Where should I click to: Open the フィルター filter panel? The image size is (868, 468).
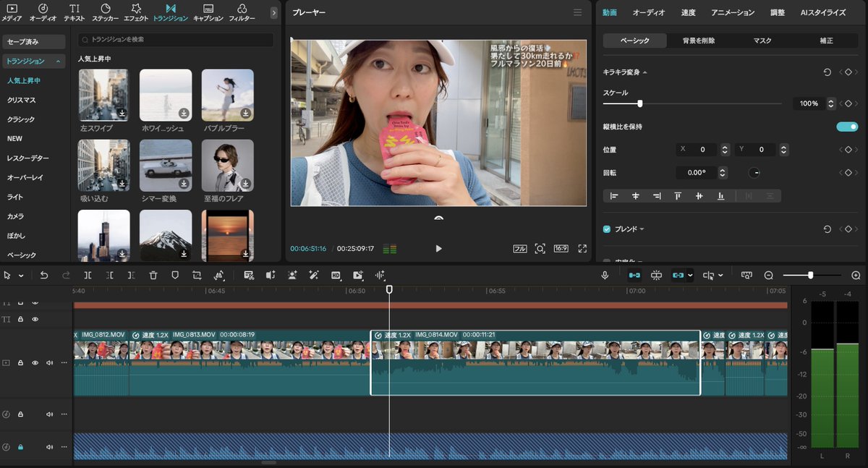(x=242, y=12)
